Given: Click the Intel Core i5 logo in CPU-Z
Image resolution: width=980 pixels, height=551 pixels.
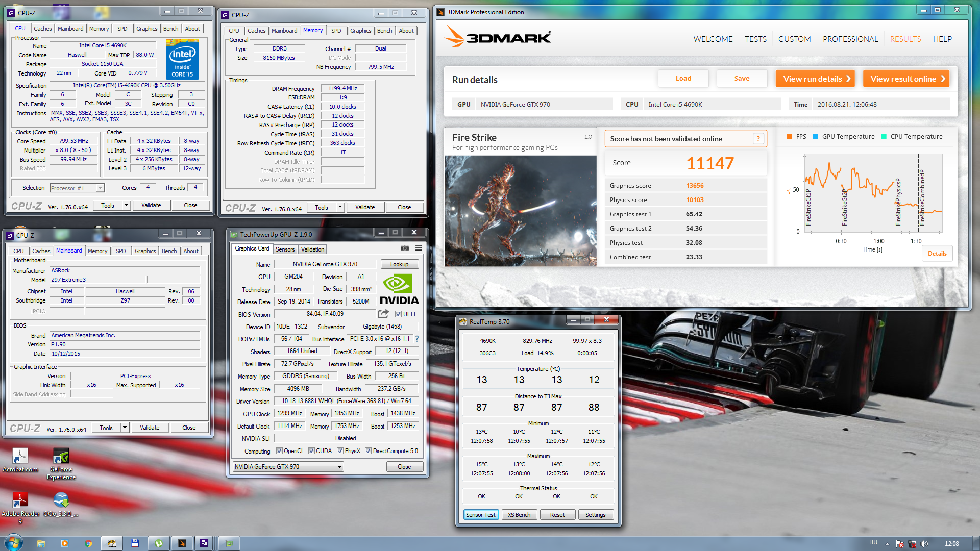Looking at the screenshot, I should pyautogui.click(x=183, y=60).
